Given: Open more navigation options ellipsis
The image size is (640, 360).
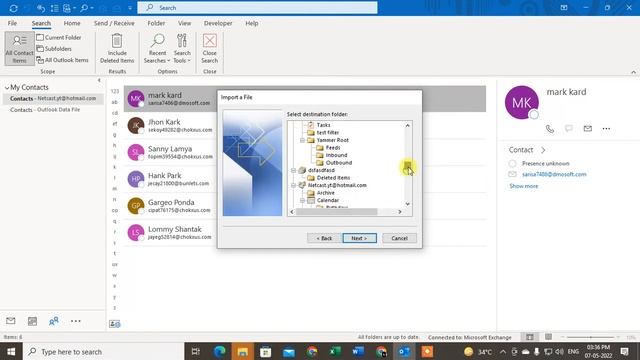Looking at the screenshot, I should coord(76,321).
